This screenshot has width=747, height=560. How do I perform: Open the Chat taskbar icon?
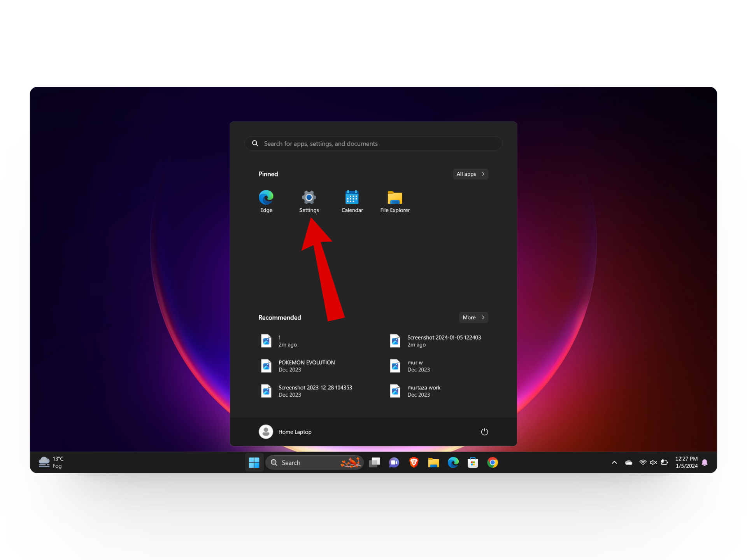(394, 462)
